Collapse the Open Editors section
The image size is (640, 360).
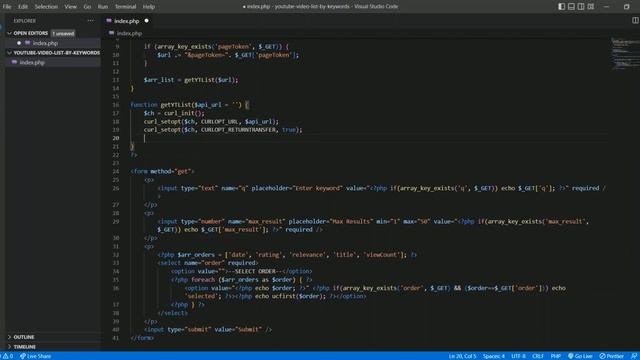9,33
